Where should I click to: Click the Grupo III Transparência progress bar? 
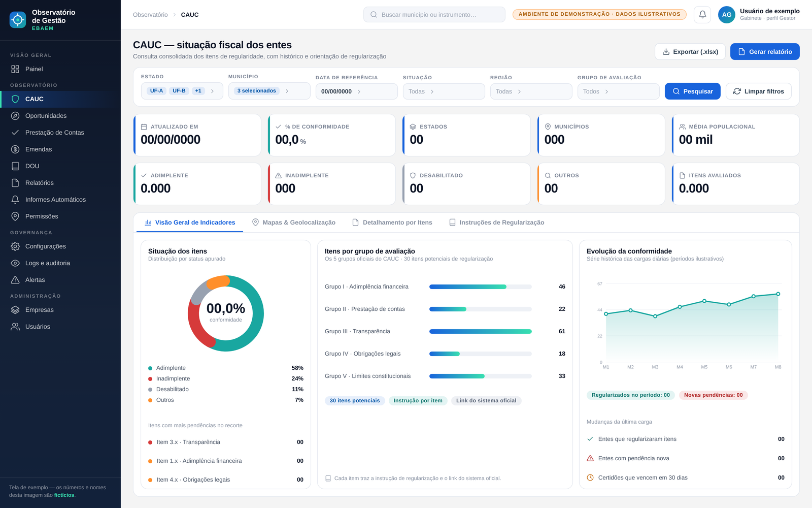pos(481,332)
